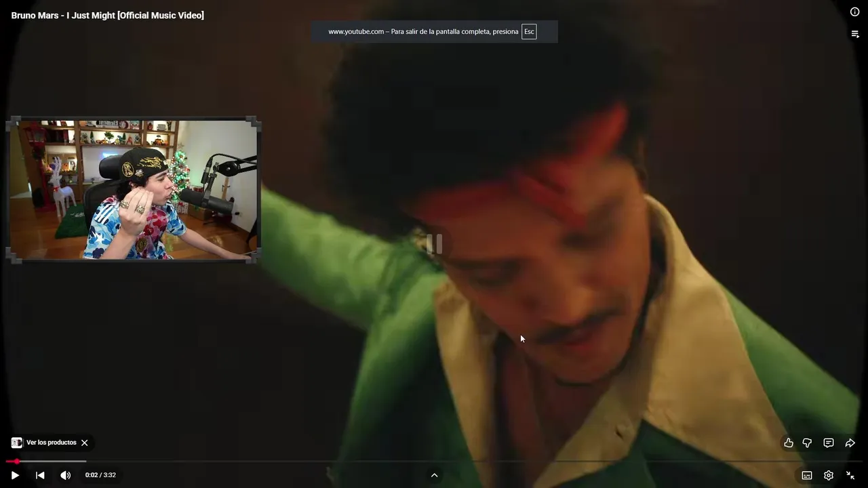
Task: Mute the volume via speaker icon
Action: (65, 475)
